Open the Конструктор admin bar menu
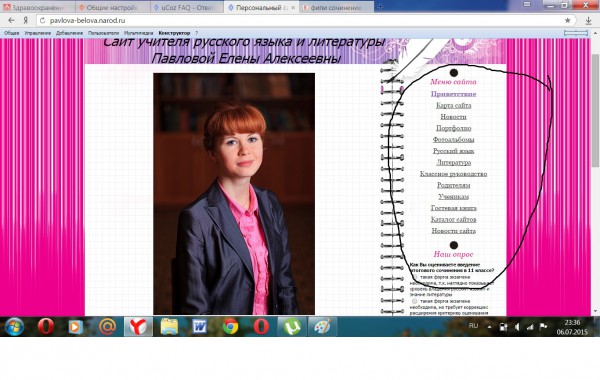 coord(174,33)
